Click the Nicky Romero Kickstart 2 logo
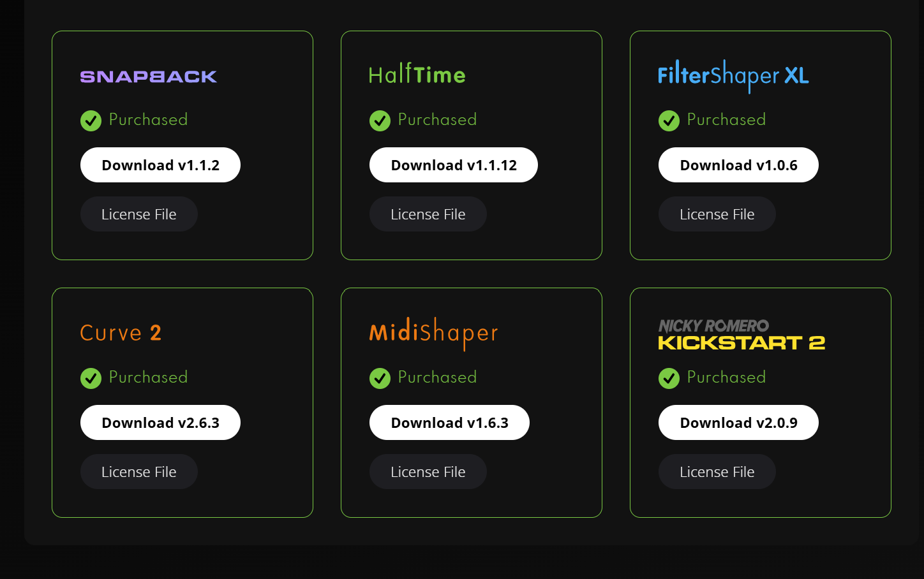Screen dimensions: 924x579 [741, 335]
